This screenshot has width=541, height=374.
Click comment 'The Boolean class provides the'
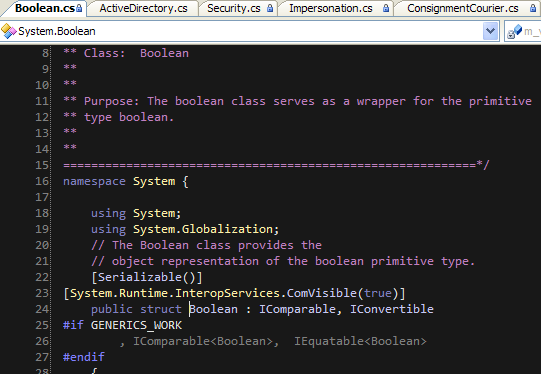point(217,245)
